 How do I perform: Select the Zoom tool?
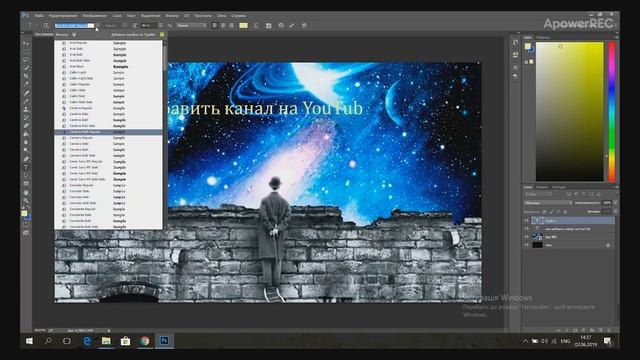[27, 200]
